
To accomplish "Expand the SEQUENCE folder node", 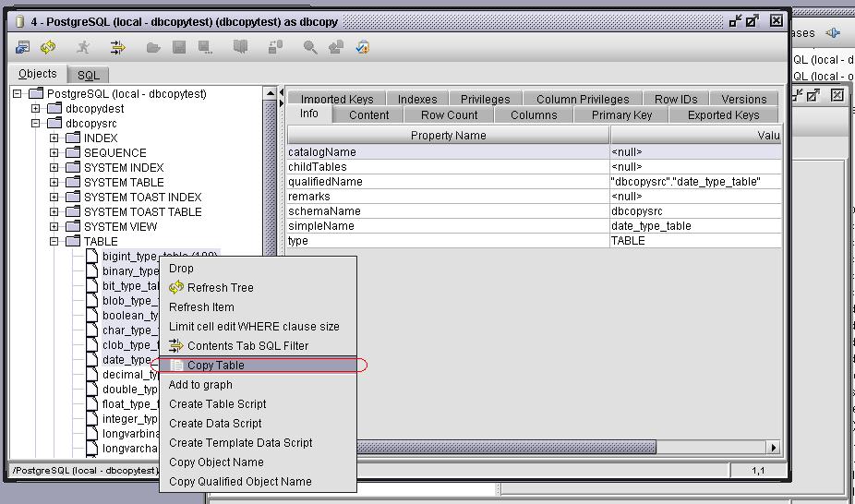I will click(x=54, y=153).
